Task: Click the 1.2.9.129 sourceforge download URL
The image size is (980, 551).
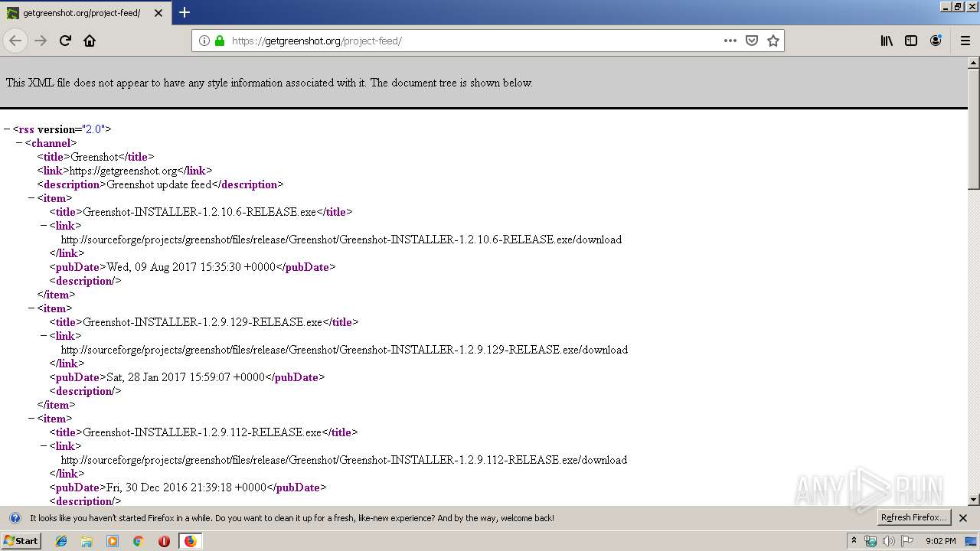Action: coord(345,350)
